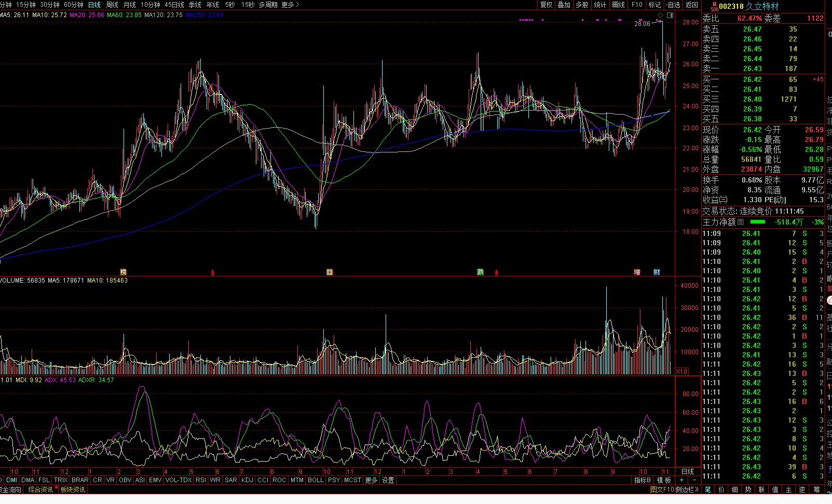Open the 统计 statistics menu
Viewport: 832px width, 504px height.
[600, 5]
